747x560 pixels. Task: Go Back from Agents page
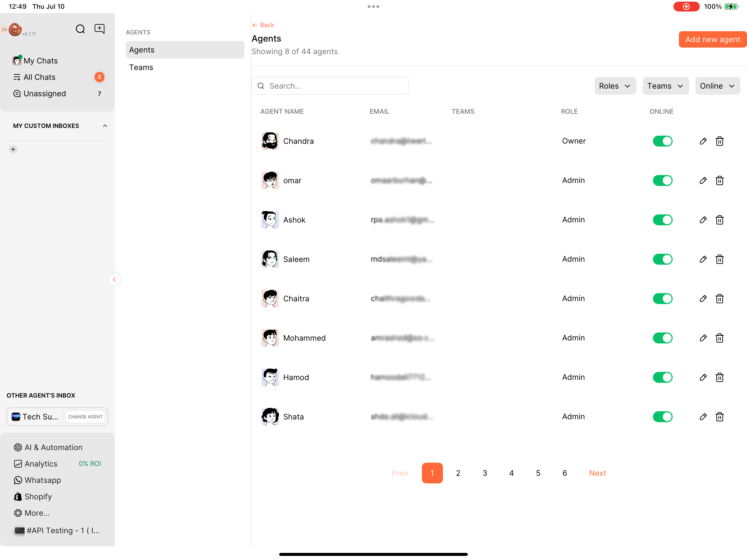[x=263, y=25]
